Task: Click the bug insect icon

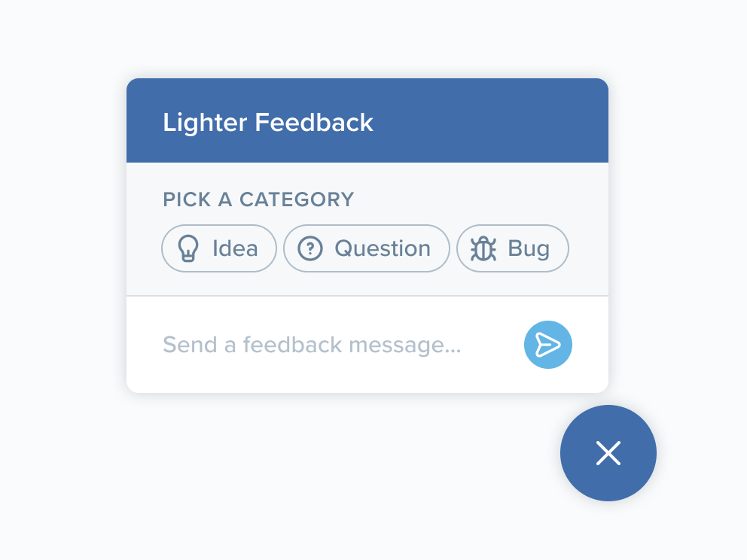Action: coord(484,248)
